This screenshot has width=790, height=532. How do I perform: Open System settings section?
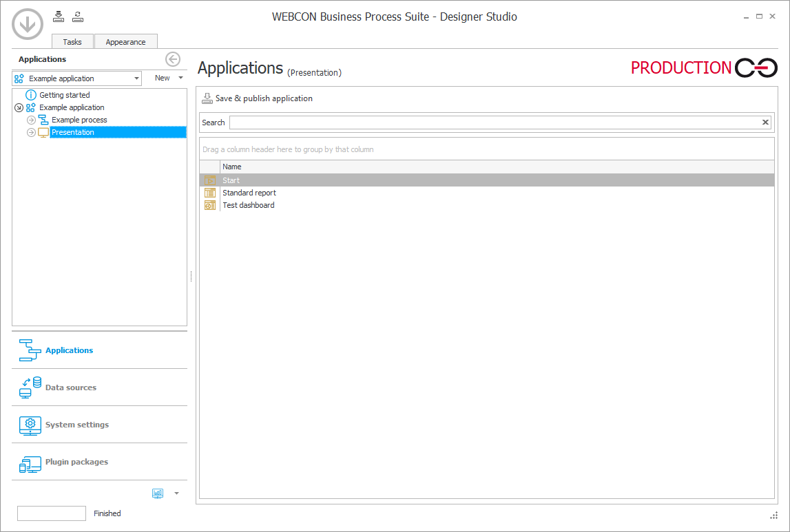coord(99,425)
